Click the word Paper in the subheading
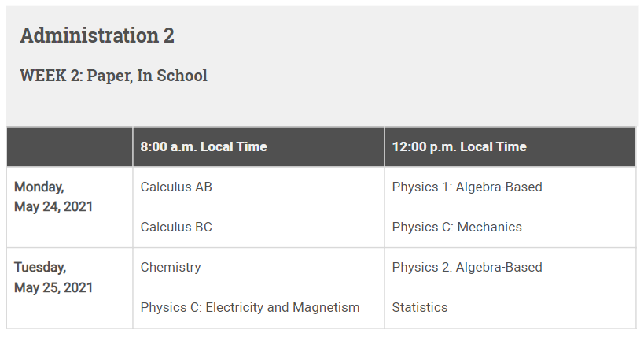This screenshot has width=644, height=337. click(x=107, y=76)
